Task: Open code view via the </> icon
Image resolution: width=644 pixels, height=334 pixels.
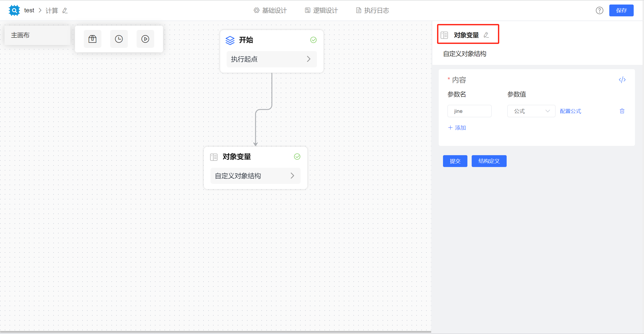Action: click(x=622, y=80)
